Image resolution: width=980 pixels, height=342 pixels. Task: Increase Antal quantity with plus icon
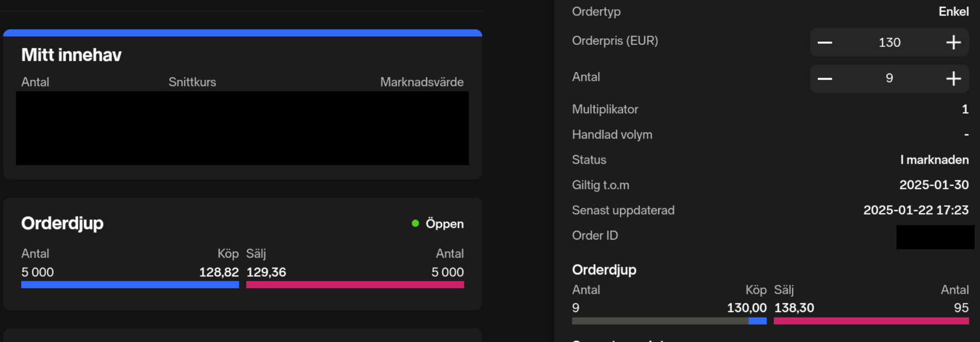(x=953, y=79)
